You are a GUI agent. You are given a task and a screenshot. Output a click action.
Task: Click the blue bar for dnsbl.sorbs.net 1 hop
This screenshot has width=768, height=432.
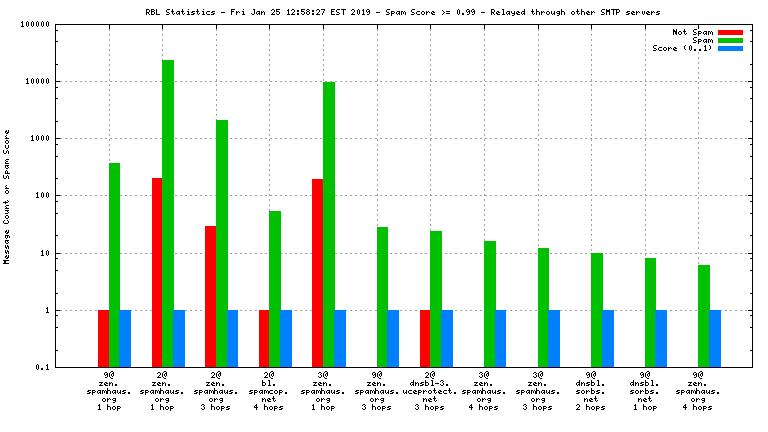[x=661, y=338]
